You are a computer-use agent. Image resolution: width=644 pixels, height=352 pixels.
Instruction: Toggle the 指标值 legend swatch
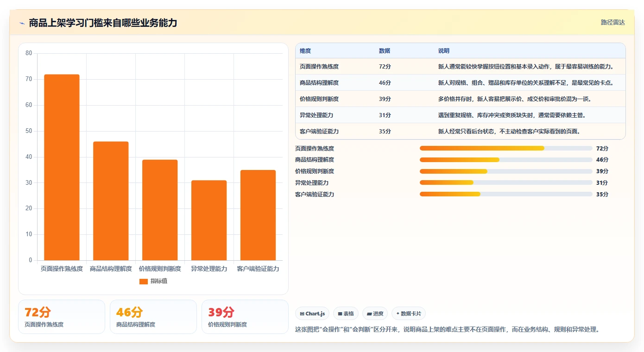(144, 281)
